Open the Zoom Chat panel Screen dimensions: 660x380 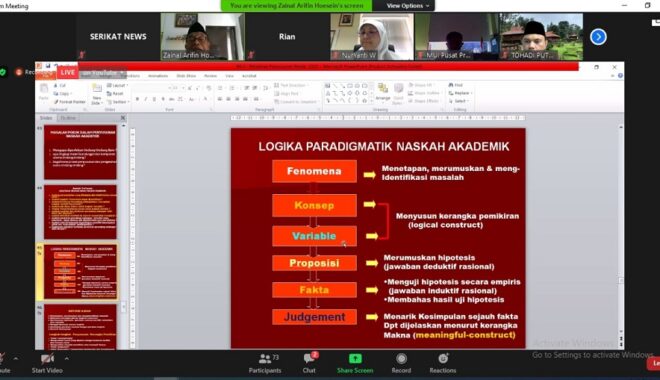tap(309, 363)
